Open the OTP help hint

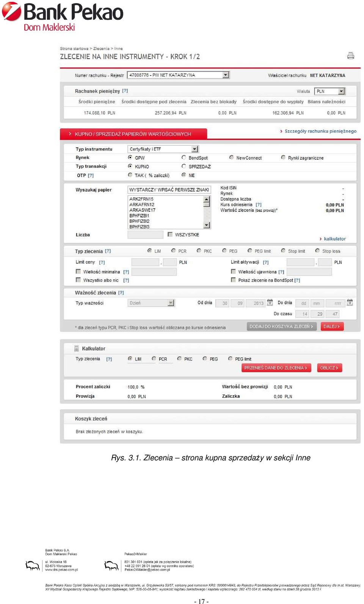91,175
